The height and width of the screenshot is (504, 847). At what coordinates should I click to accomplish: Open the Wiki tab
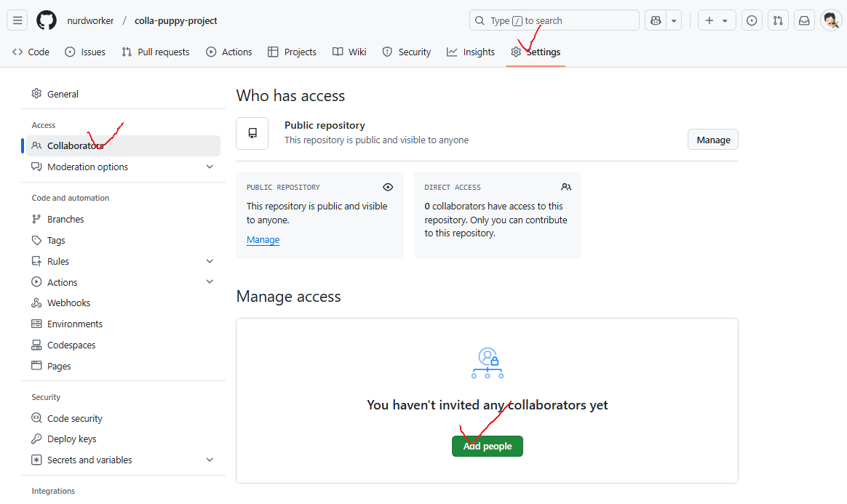coord(349,52)
